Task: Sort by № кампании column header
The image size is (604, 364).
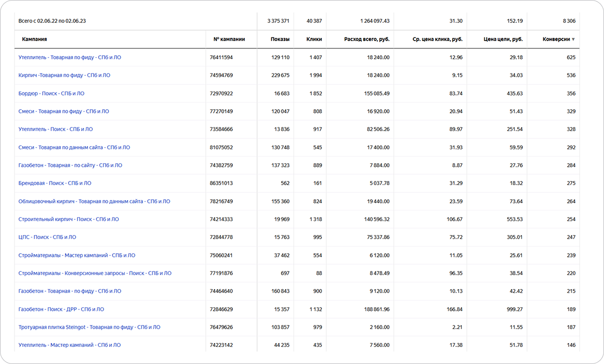Action: [x=229, y=40]
